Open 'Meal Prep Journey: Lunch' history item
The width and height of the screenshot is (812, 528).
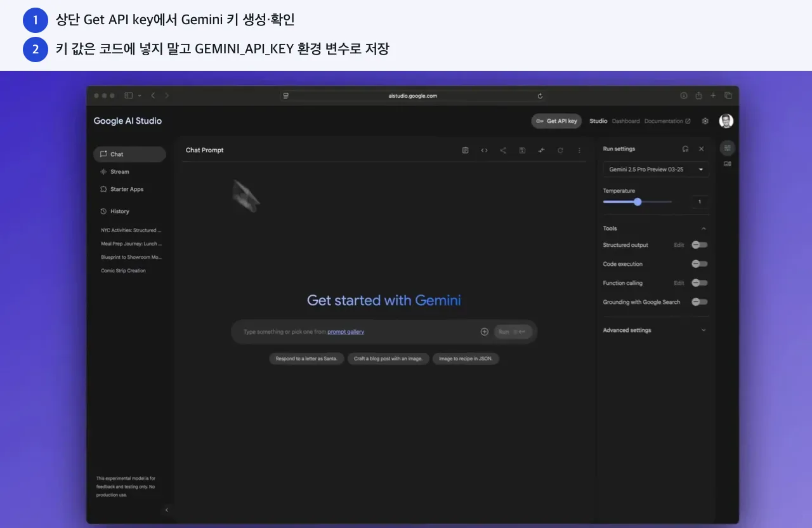pos(131,244)
